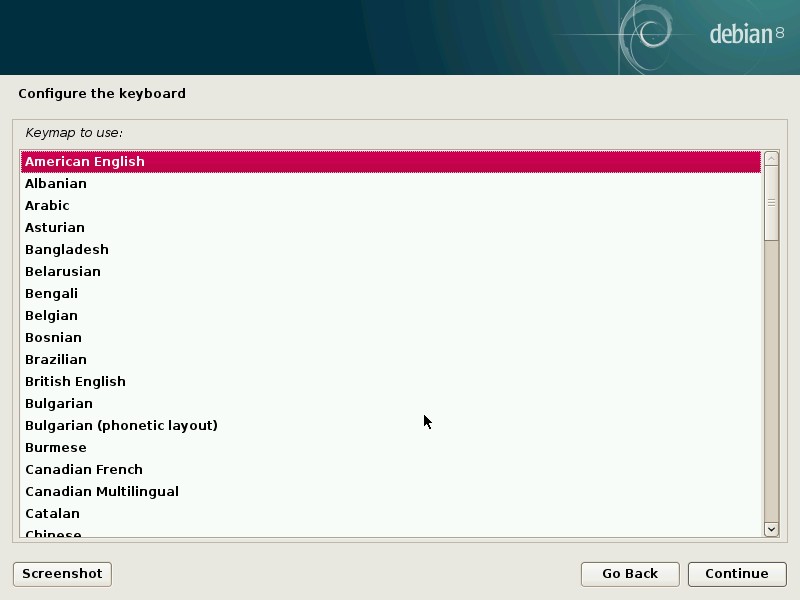Select Canadian French keymap
This screenshot has width=800, height=600.
[391, 469]
